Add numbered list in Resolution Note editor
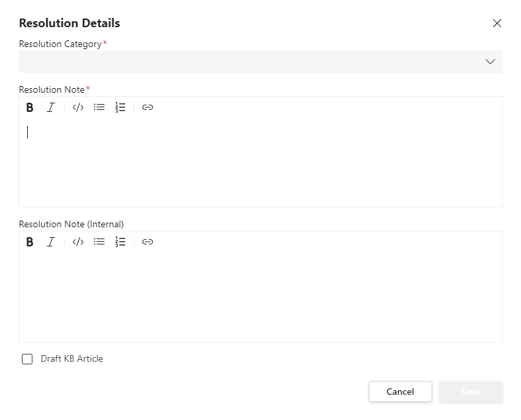The image size is (521, 420). tap(120, 107)
